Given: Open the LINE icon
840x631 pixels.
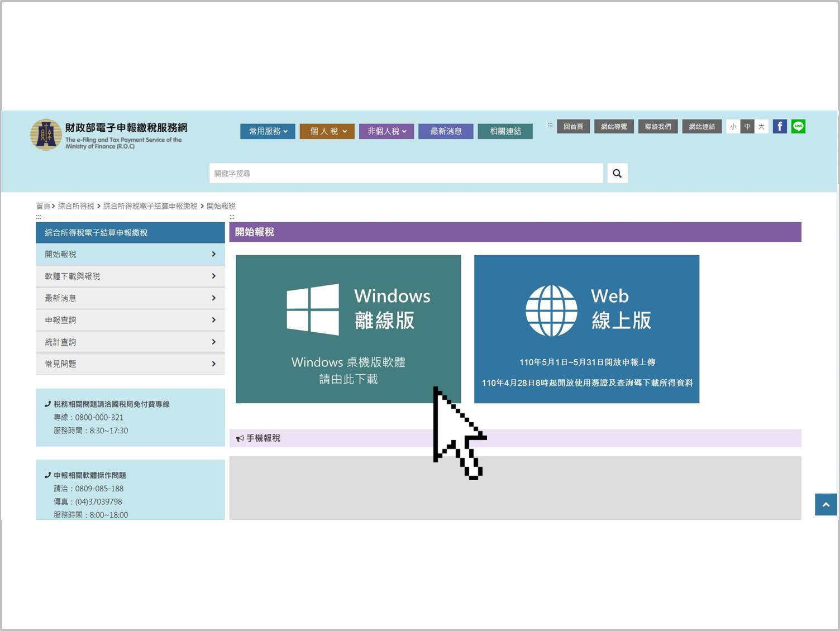Looking at the screenshot, I should pyautogui.click(x=799, y=126).
